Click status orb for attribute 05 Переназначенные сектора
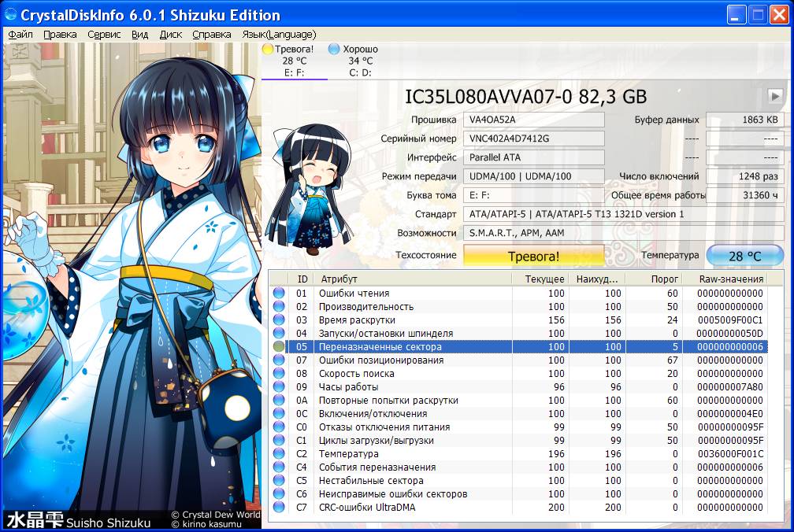This screenshot has width=794, height=532. (x=279, y=347)
